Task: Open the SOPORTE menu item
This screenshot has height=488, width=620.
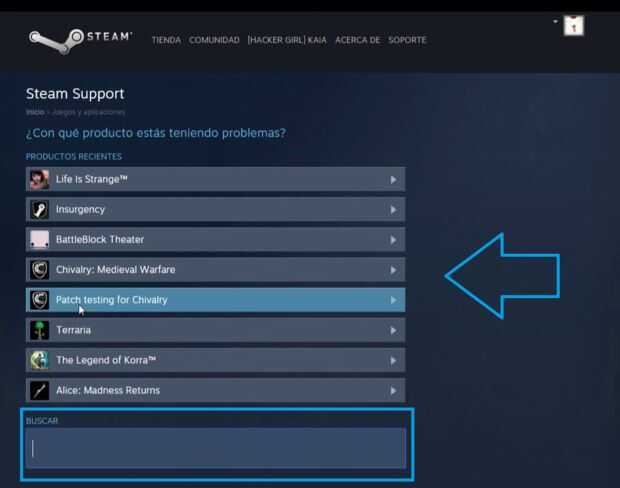Action: [x=407, y=40]
